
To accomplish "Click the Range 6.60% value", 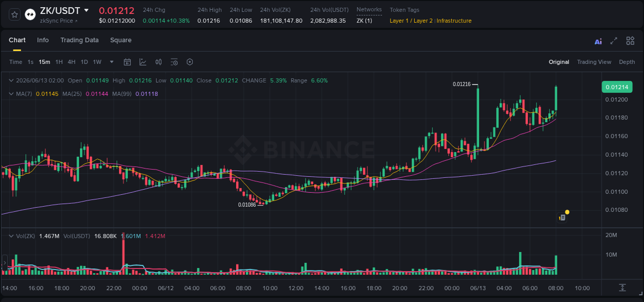I will pyautogui.click(x=319, y=80).
